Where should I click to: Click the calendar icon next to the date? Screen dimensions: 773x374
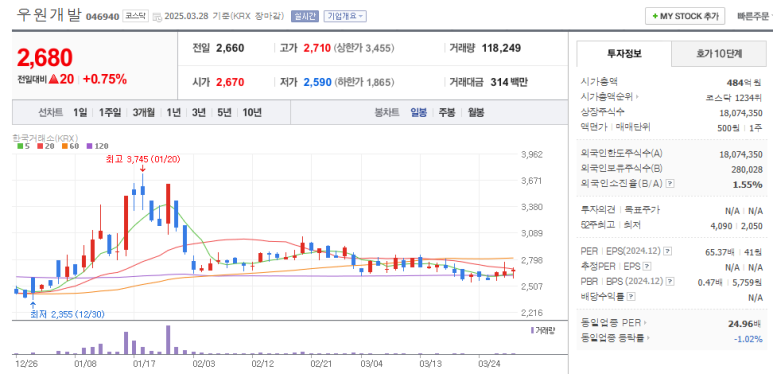pyautogui.click(x=157, y=17)
